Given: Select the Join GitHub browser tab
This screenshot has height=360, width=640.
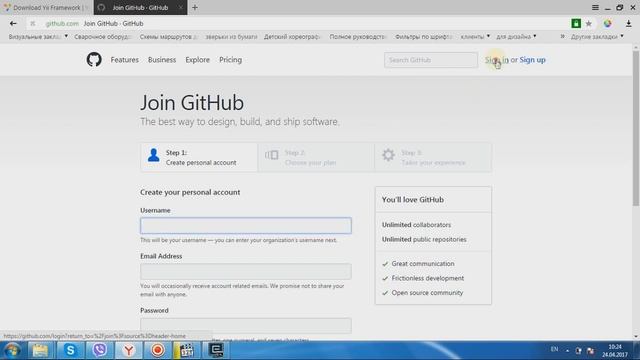Looking at the screenshot, I should point(140,7).
